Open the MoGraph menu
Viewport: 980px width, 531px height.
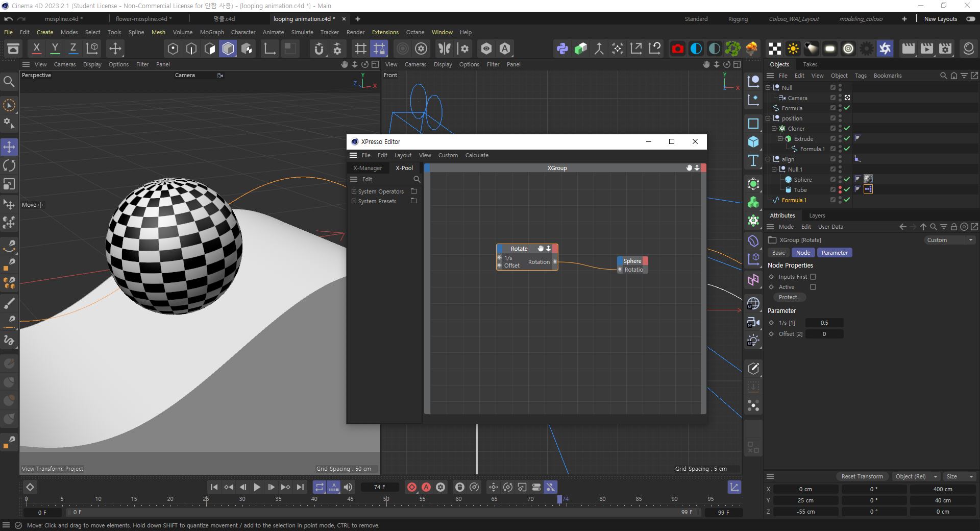212,32
